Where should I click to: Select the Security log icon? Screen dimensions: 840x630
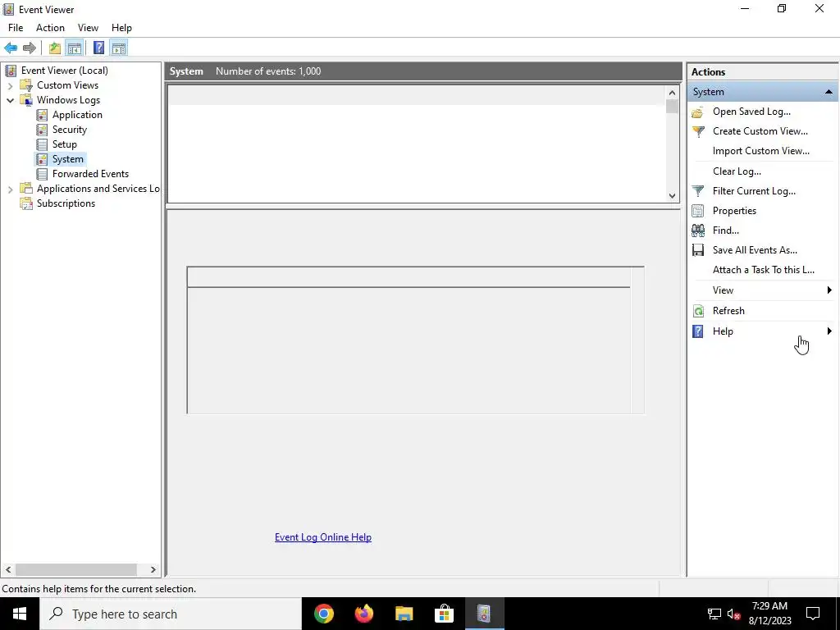pos(42,130)
